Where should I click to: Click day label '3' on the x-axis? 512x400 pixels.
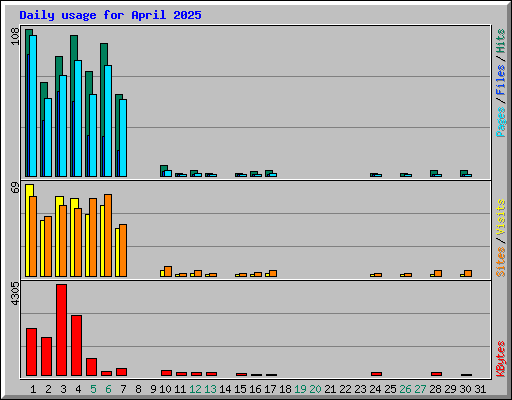[63, 389]
